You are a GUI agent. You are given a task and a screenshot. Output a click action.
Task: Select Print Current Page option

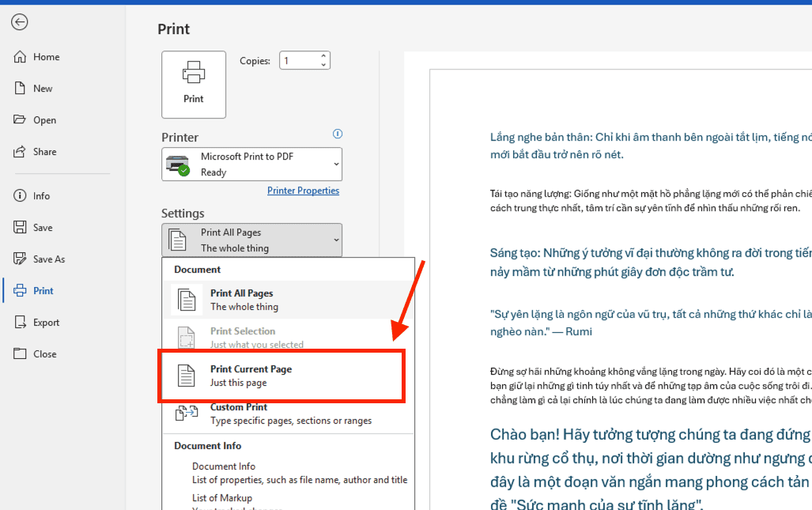tap(281, 376)
